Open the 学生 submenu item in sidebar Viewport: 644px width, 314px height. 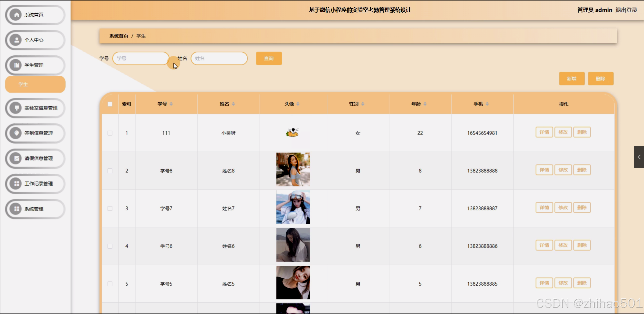[35, 84]
